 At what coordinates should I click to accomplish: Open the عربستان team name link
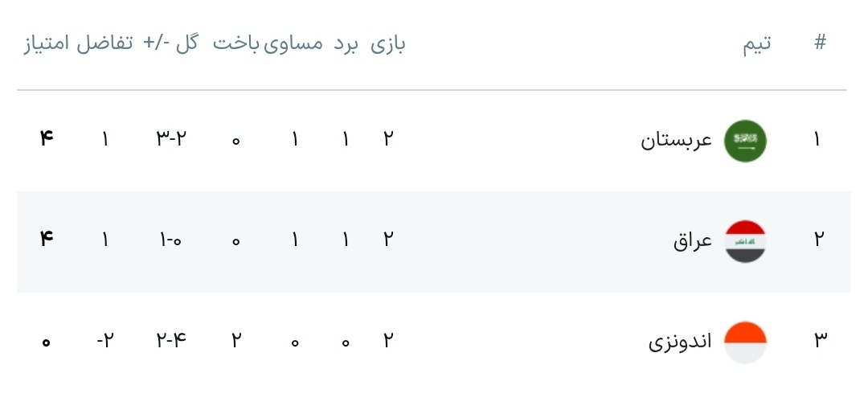click(677, 141)
